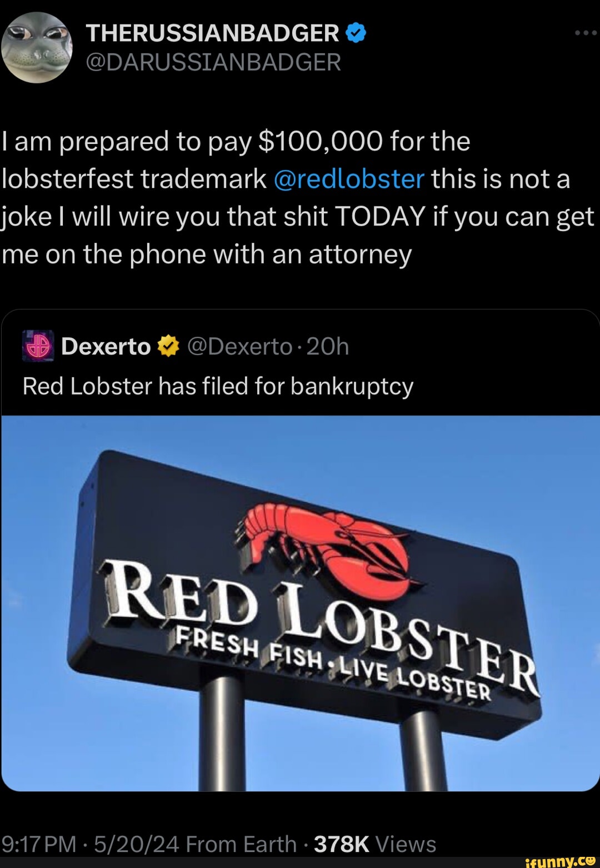Click the 378K Views counter

pyautogui.click(x=375, y=844)
